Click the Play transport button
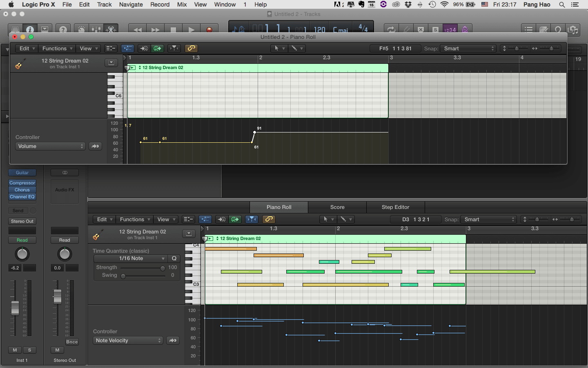The image size is (588, 368). tap(191, 29)
